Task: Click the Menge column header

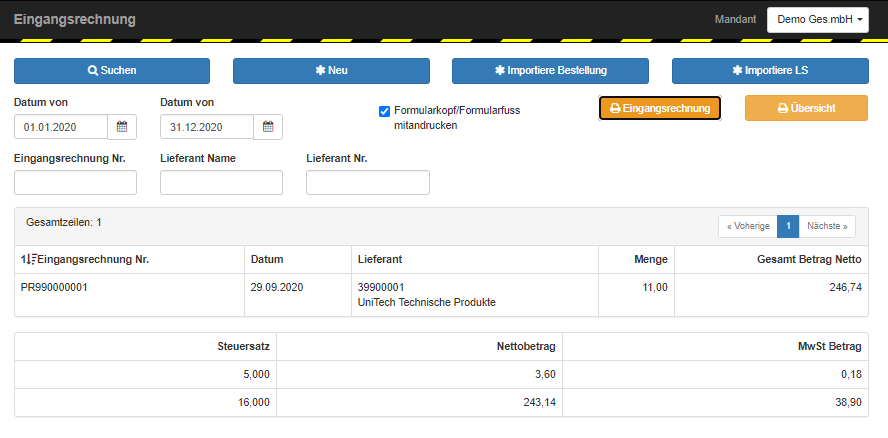Action: [651, 260]
